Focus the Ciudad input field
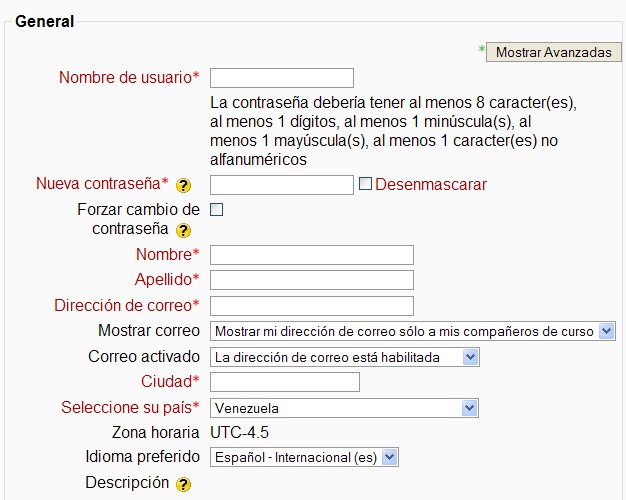626x500 pixels. (285, 382)
